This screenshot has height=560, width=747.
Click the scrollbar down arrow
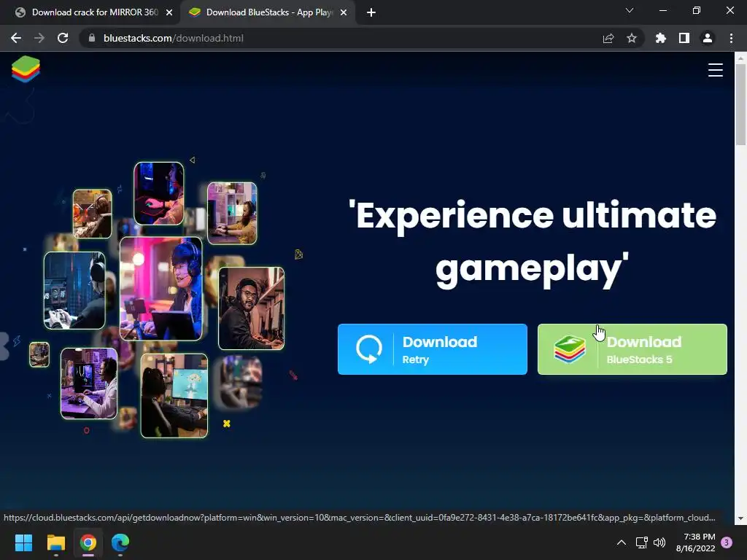pyautogui.click(x=740, y=518)
